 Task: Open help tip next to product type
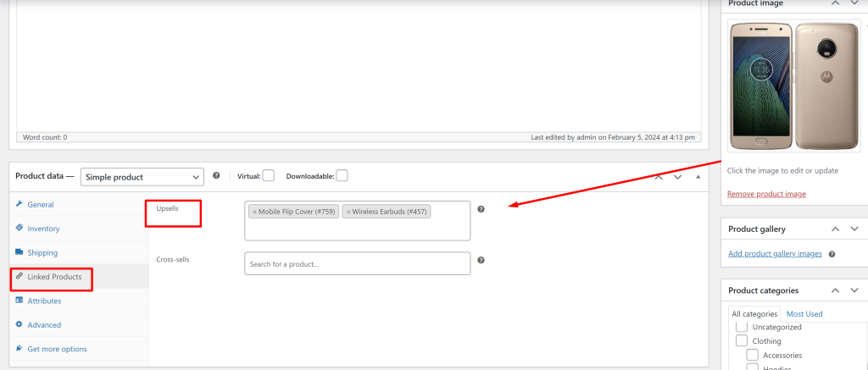[x=216, y=175]
